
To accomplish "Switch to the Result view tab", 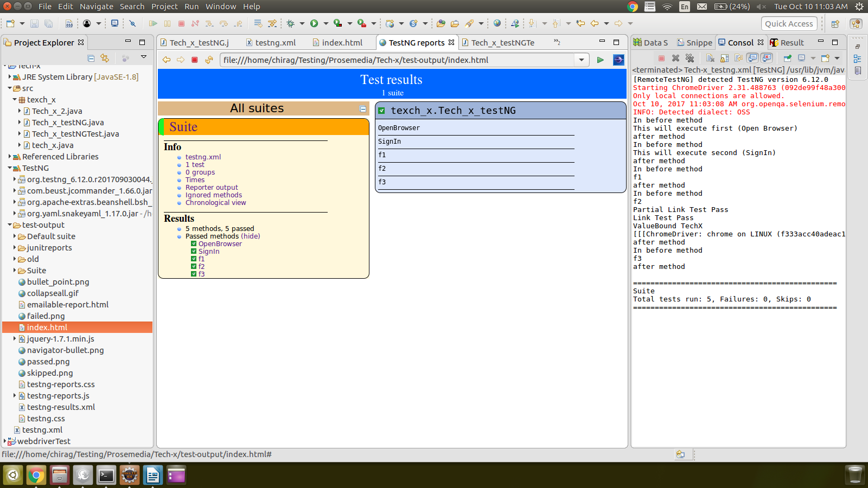I will (x=787, y=42).
